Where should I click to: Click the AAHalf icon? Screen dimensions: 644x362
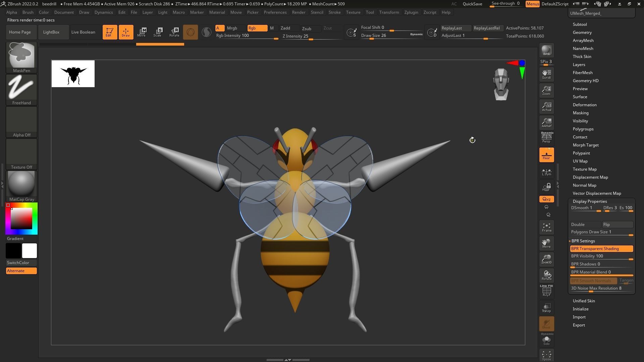pos(546,122)
